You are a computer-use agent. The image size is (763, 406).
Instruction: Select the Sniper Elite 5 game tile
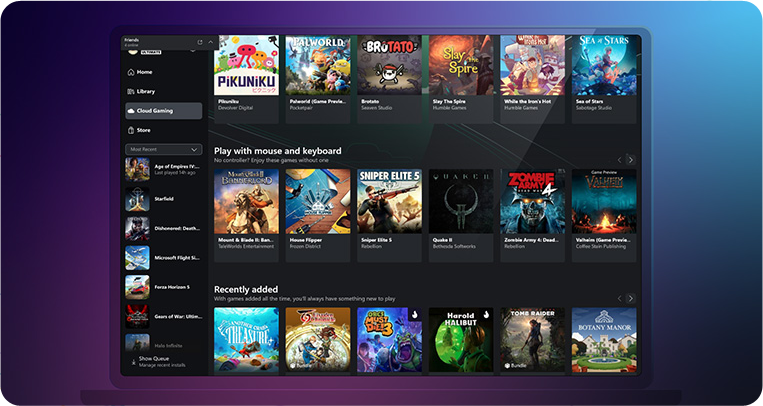pyautogui.click(x=390, y=201)
